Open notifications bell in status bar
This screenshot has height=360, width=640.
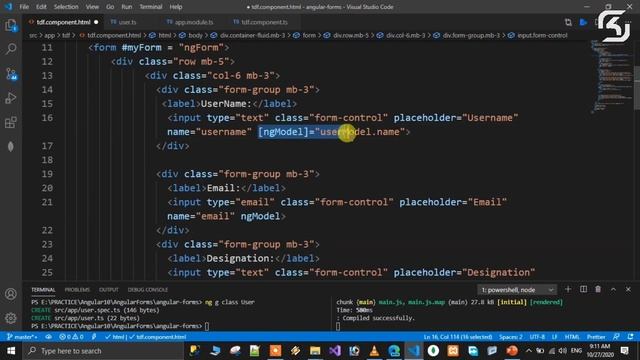[x=631, y=337]
